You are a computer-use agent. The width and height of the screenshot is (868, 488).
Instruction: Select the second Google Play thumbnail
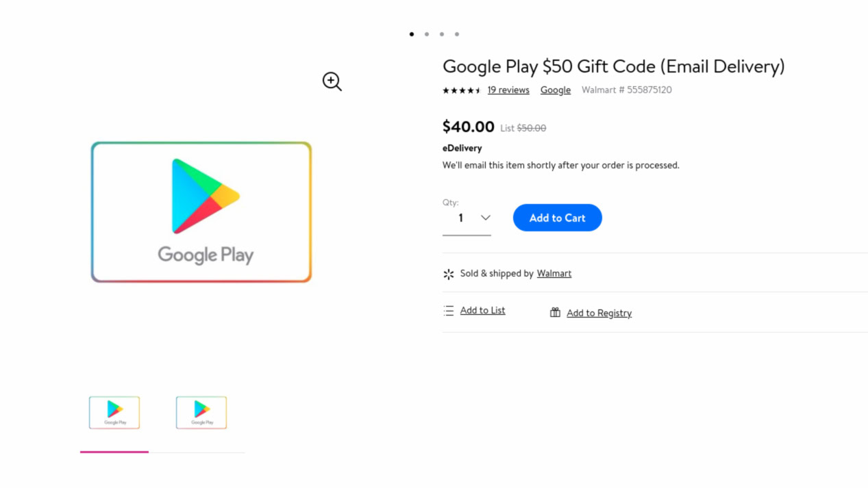pyautogui.click(x=201, y=413)
